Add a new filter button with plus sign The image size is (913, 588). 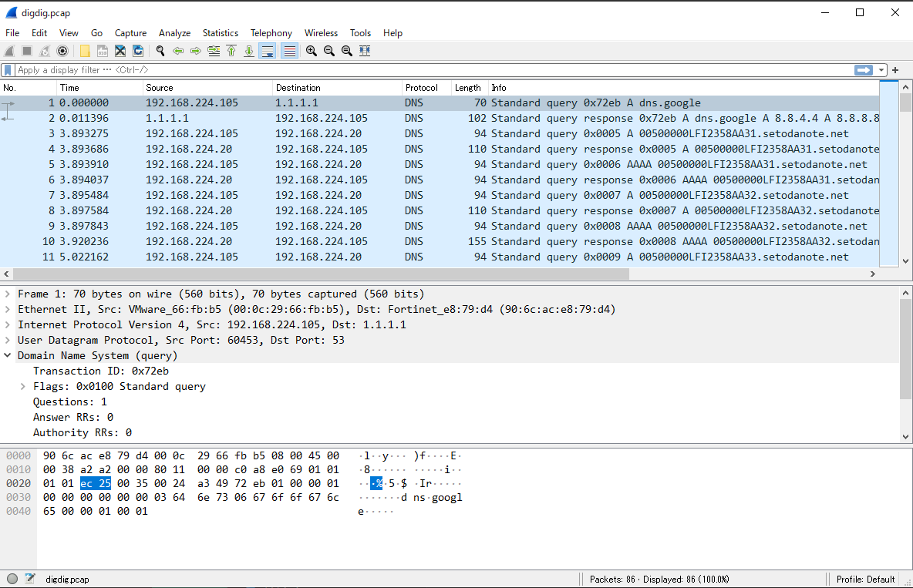pyautogui.click(x=894, y=69)
